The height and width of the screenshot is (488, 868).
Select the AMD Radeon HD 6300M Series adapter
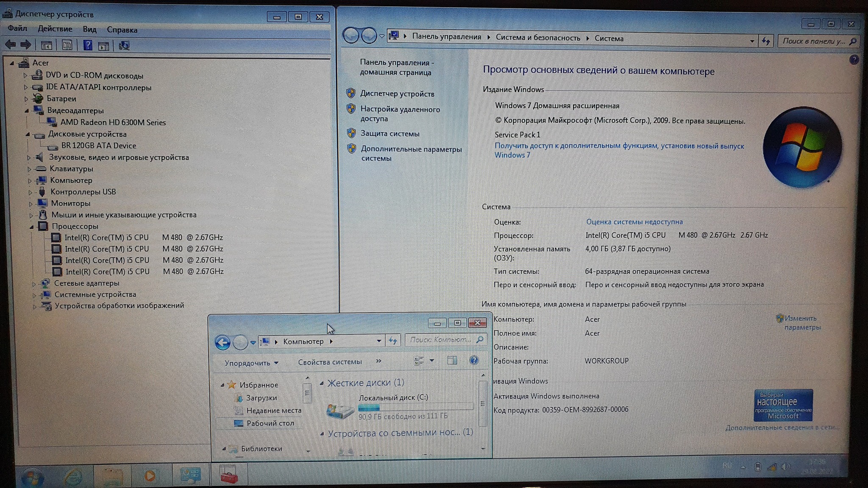click(x=113, y=122)
